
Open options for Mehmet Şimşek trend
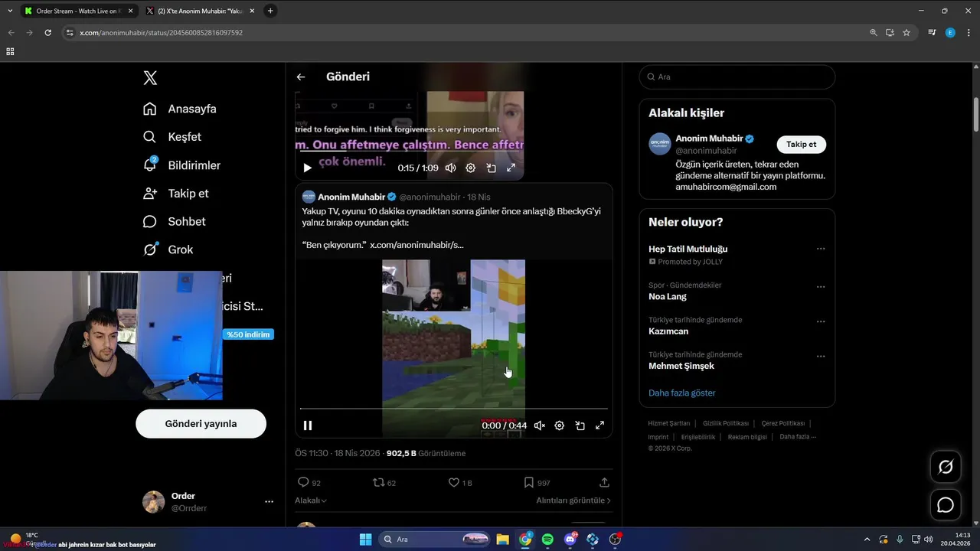(x=821, y=356)
